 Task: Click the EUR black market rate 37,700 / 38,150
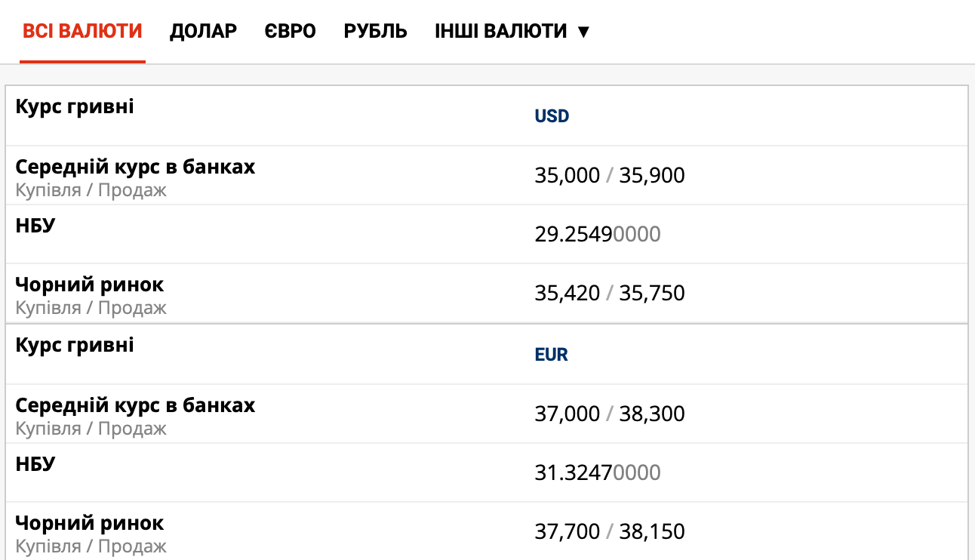[x=610, y=532]
